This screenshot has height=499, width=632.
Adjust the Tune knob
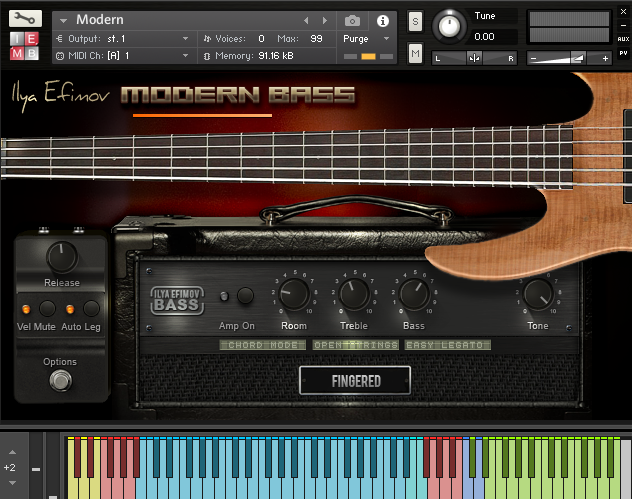449,27
